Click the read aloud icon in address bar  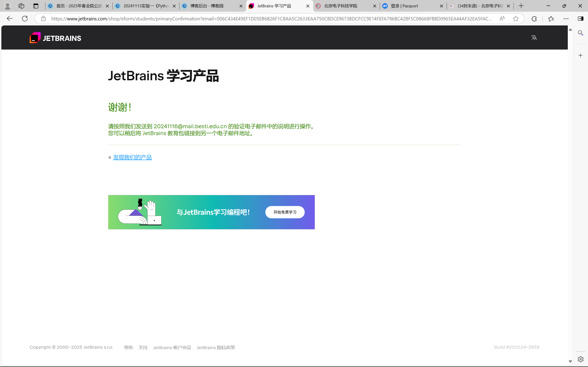click(502, 19)
